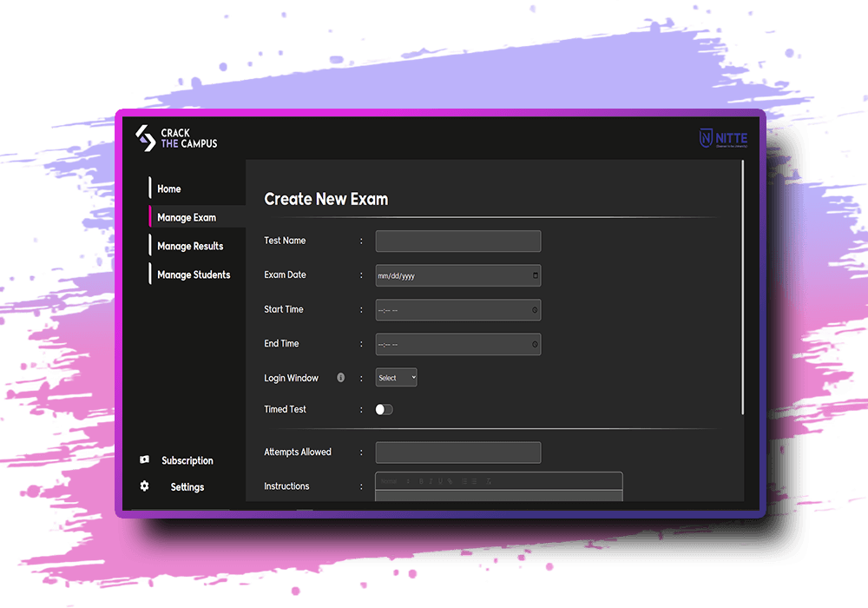Click the Subscription icon
Viewport: 868px width, 608px height.
[144, 459]
